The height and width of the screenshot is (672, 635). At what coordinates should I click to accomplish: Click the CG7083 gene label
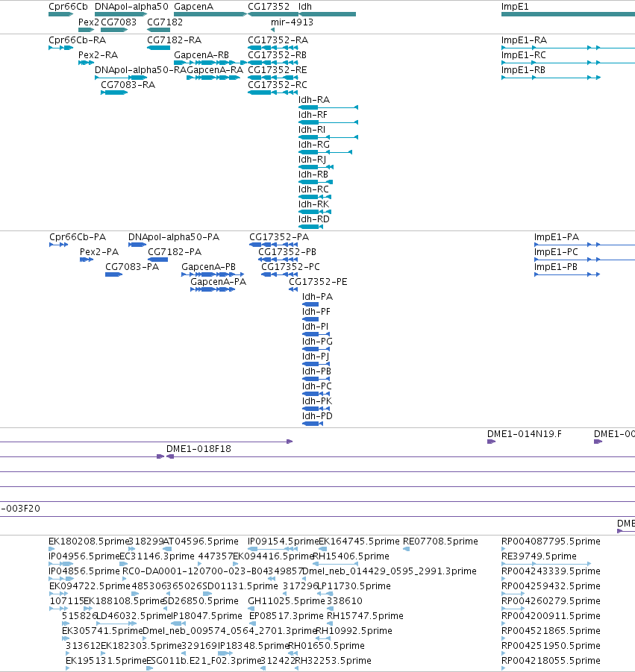coord(119,22)
